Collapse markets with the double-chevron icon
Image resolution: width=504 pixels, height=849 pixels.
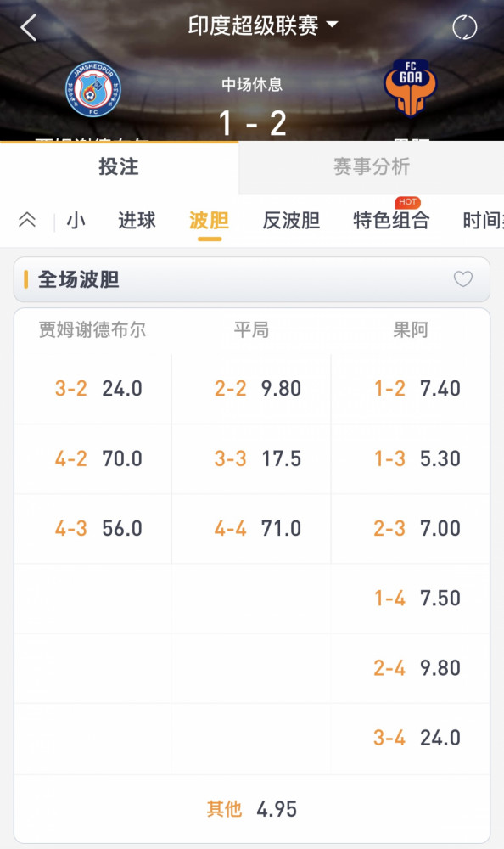coord(27,220)
